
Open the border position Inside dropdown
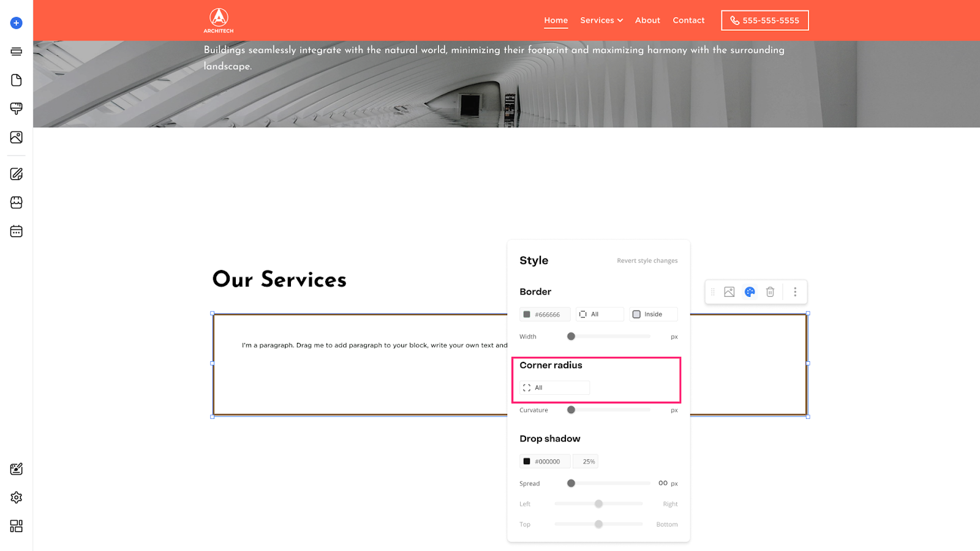pos(654,314)
